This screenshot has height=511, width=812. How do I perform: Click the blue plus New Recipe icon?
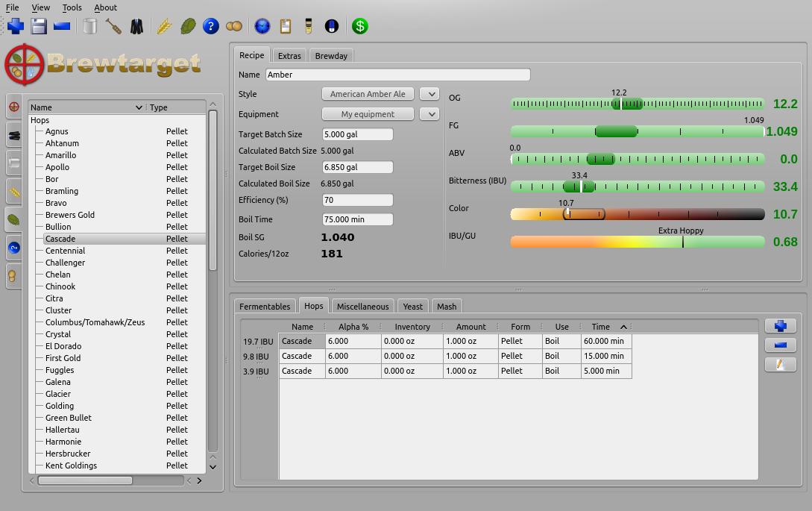point(16,26)
